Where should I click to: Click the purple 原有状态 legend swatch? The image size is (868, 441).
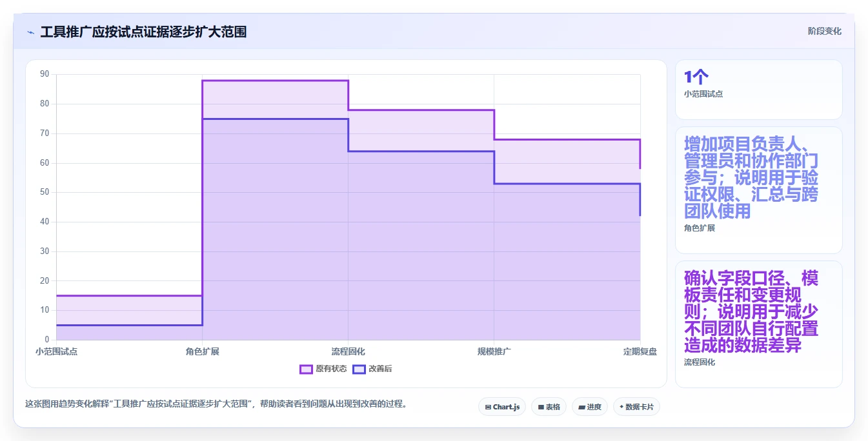click(306, 369)
